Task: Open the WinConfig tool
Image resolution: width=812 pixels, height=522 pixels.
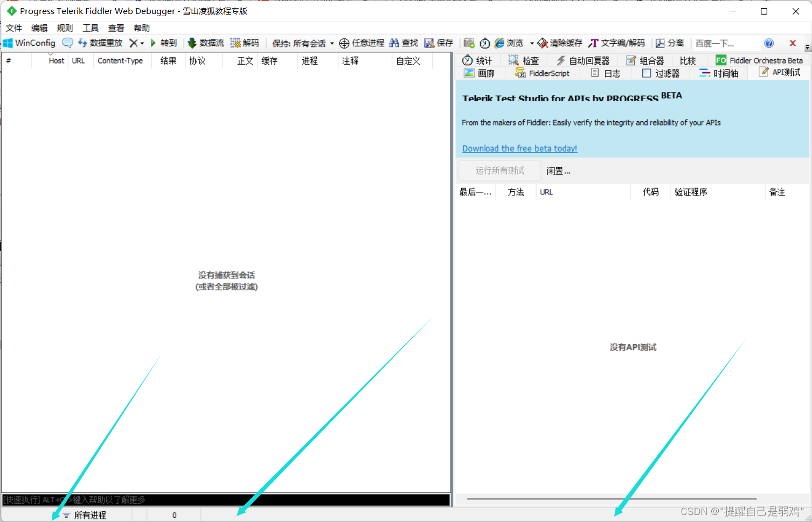Action: [30, 43]
